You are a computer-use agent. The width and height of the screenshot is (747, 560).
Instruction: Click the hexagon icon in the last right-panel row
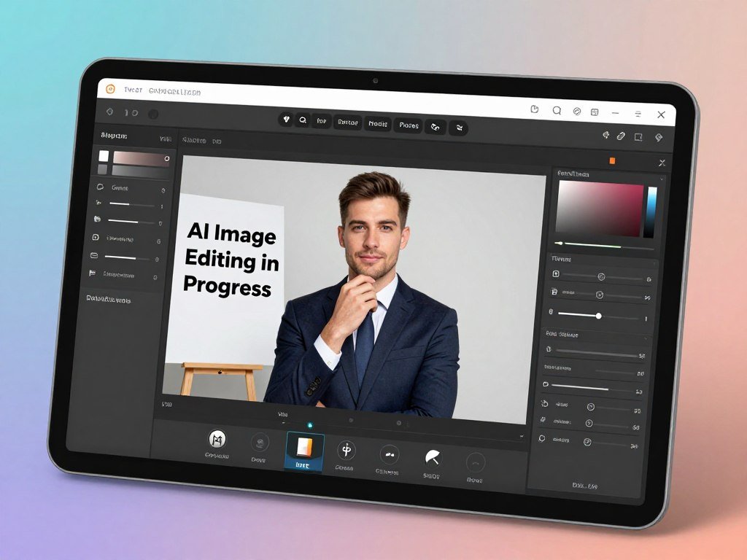coord(542,438)
